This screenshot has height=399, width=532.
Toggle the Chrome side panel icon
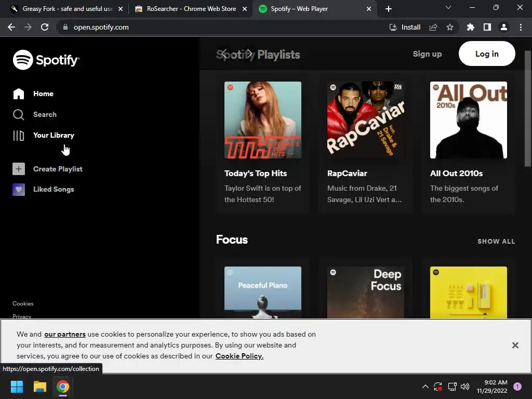tap(487, 27)
